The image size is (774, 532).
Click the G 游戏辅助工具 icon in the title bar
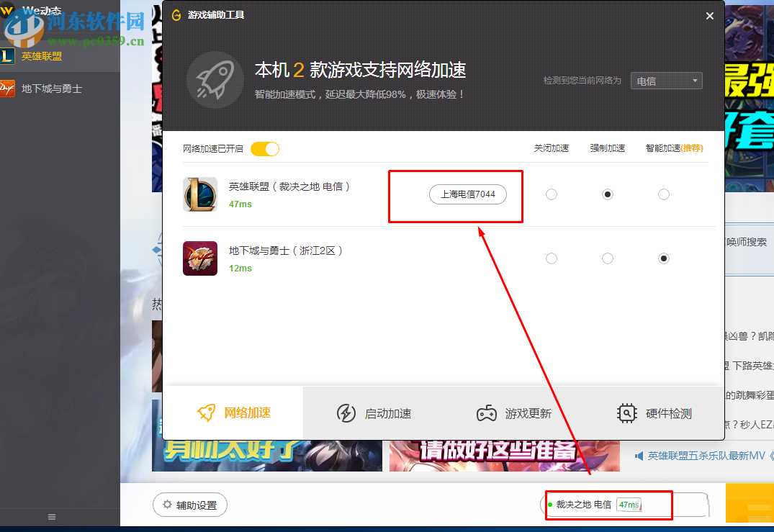pyautogui.click(x=176, y=14)
